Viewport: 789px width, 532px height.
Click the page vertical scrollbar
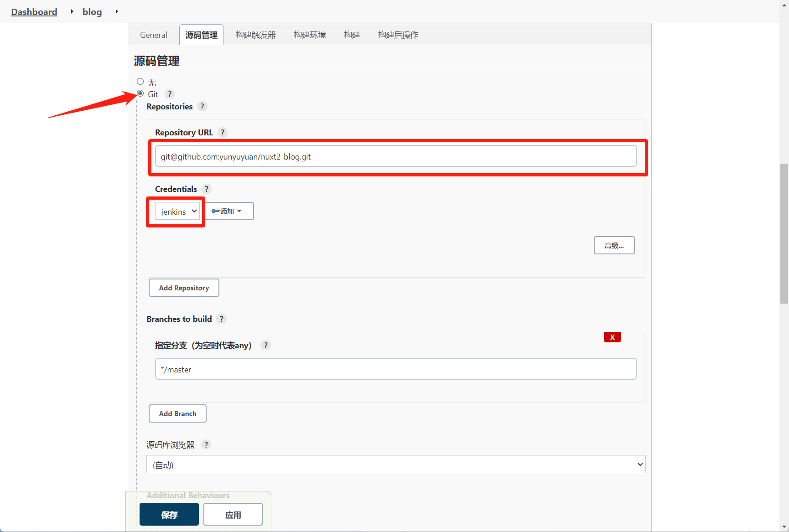784,233
